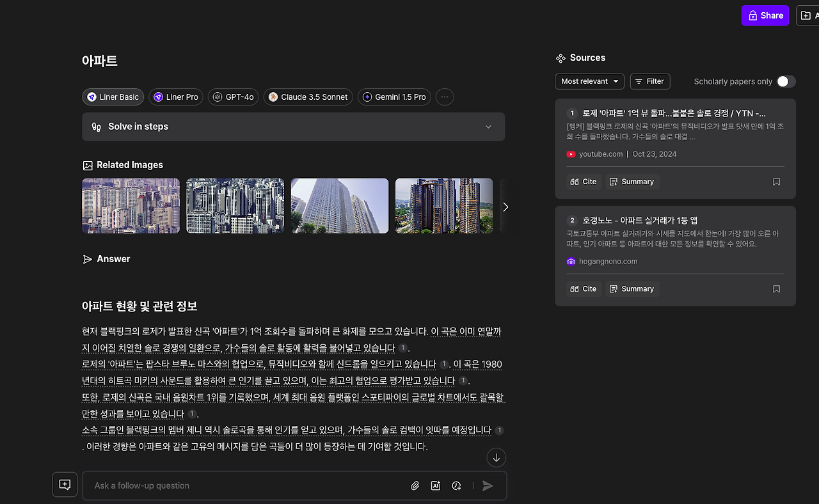Expand the Solve in steps panel

pyautogui.click(x=294, y=127)
